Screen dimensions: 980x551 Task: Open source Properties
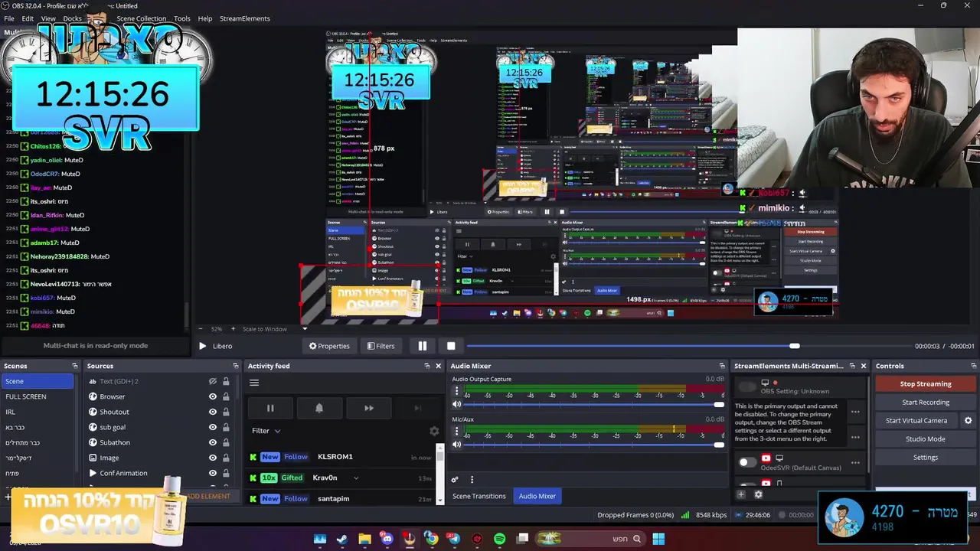(329, 346)
